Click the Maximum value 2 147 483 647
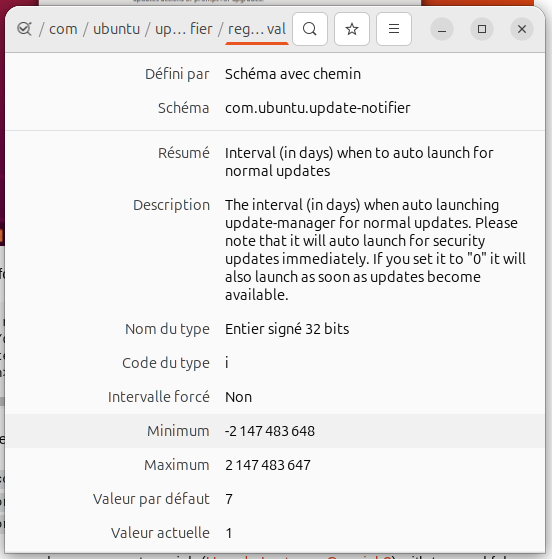Viewport: 552px width, 559px height. 268,465
